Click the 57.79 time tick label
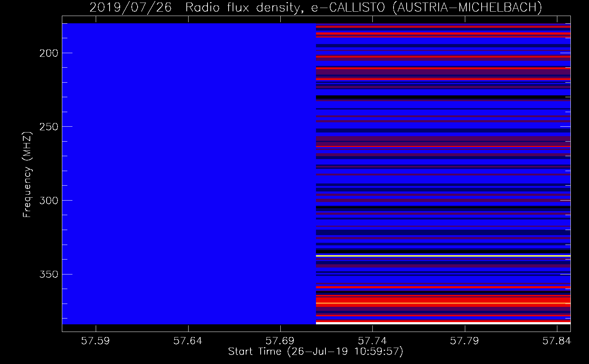This screenshot has height=364, width=589. tap(465, 341)
